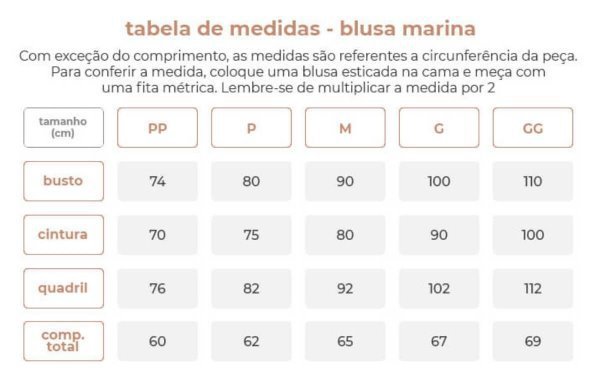Select quadril value 92 for M
The height and width of the screenshot is (380, 600).
click(345, 288)
